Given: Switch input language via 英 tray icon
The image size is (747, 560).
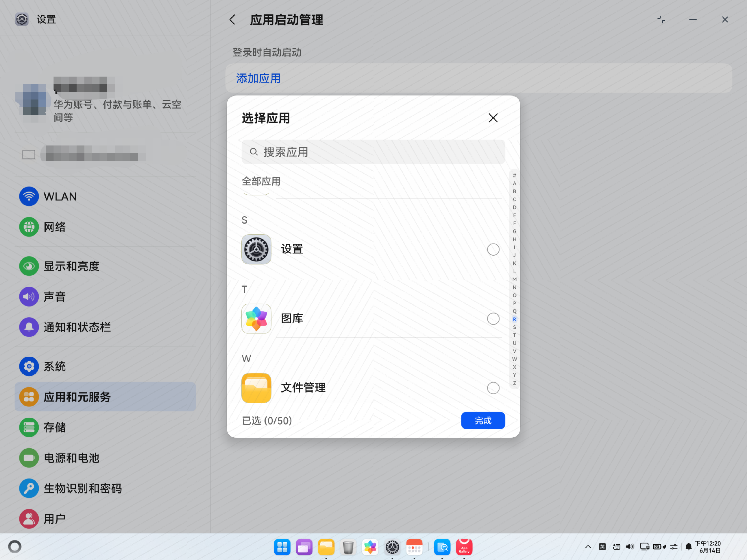Looking at the screenshot, I should point(602,546).
